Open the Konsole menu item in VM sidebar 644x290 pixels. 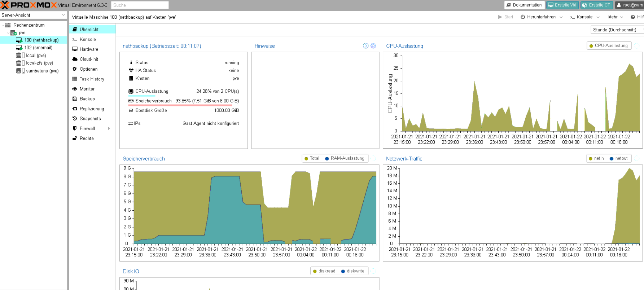(x=92, y=39)
